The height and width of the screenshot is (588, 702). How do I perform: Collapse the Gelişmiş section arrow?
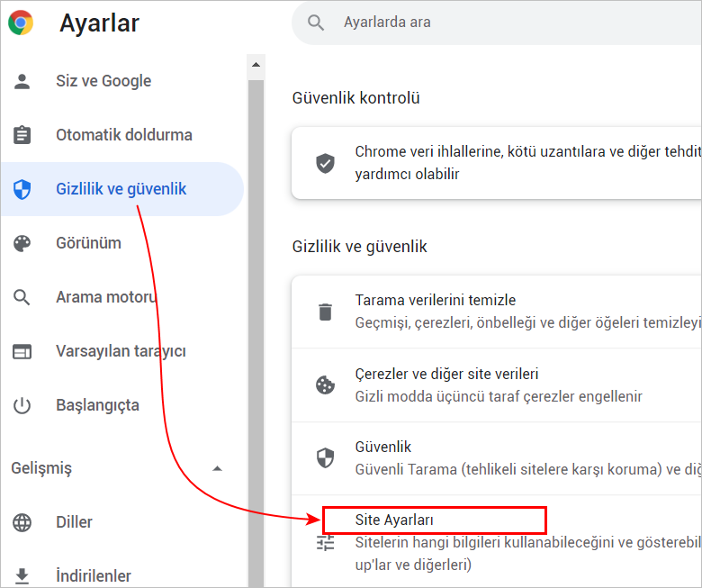[x=218, y=468]
